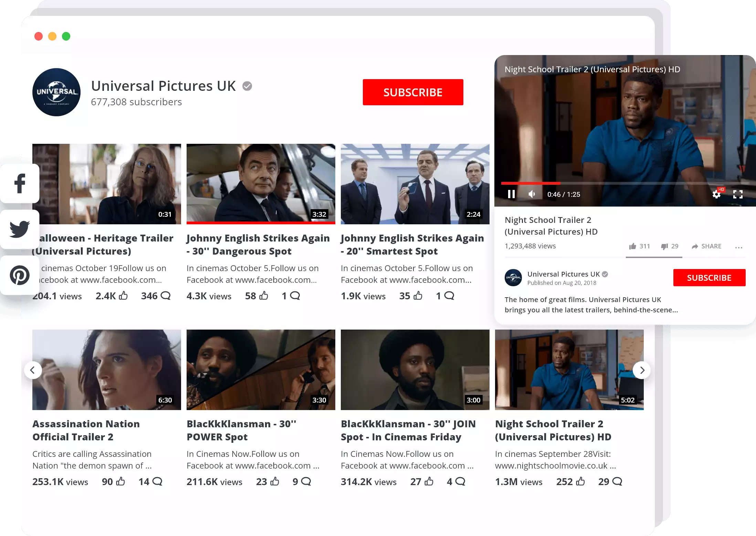This screenshot has height=536, width=756.
Task: View comments on Night School Trailer 2
Action: pyautogui.click(x=617, y=482)
